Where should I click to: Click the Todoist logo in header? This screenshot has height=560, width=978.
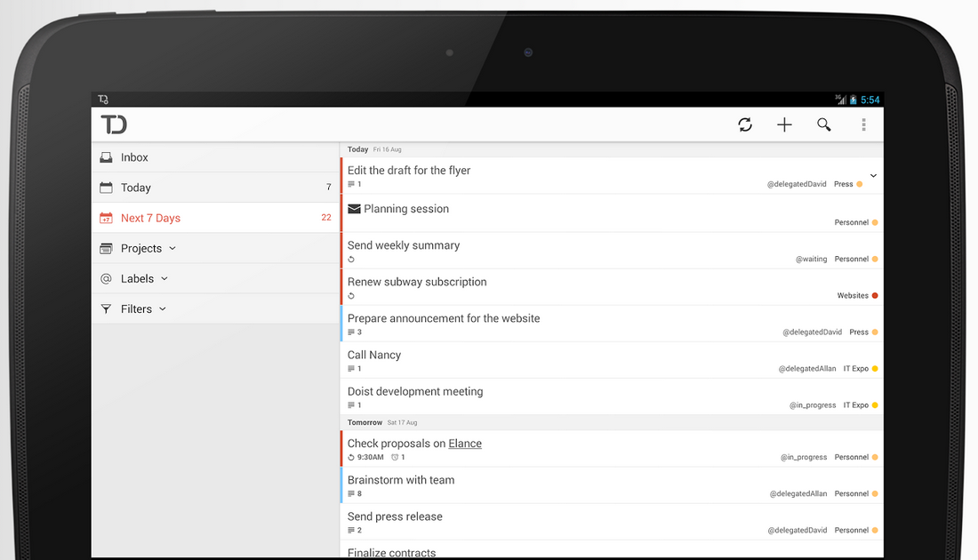coord(114,124)
